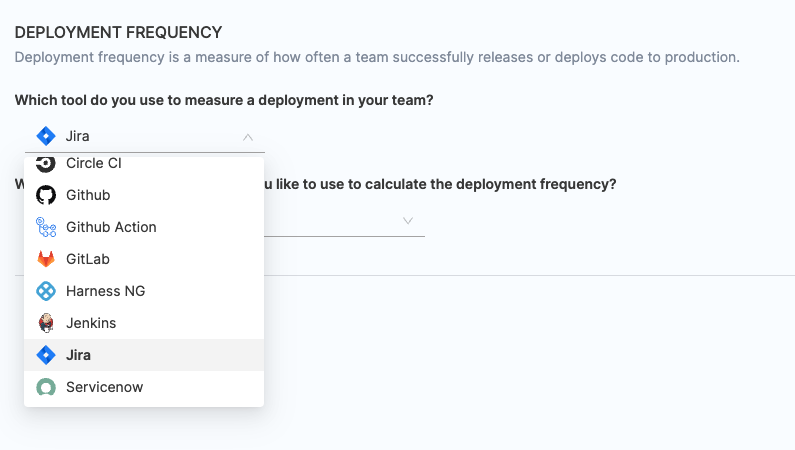Expand the second dropdown chevron
Image resolution: width=795 pixels, height=450 pixels.
point(408,220)
